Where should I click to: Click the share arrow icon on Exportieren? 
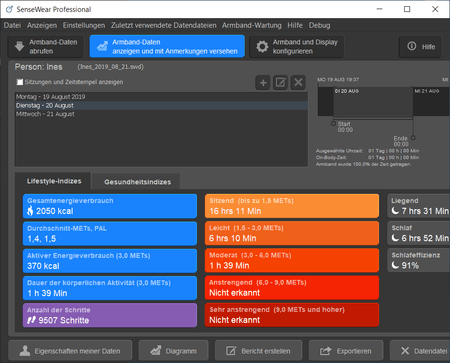(x=326, y=351)
